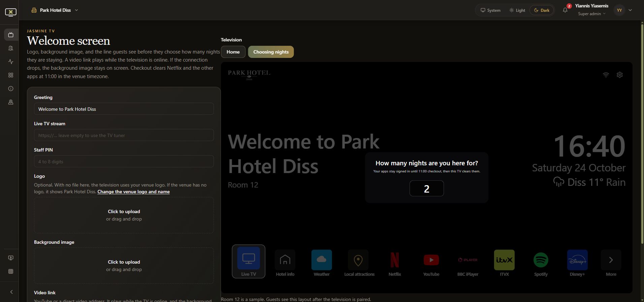The height and width of the screenshot is (302, 644).
Task: Switch theme to Light
Action: [517, 10]
